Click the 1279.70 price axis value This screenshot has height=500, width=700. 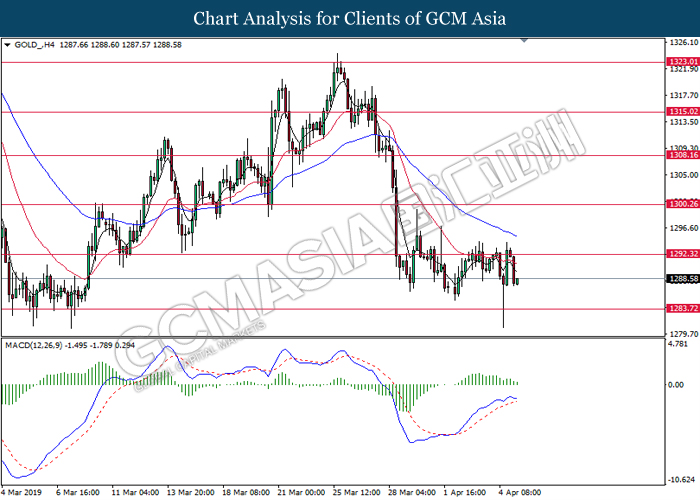(683, 334)
